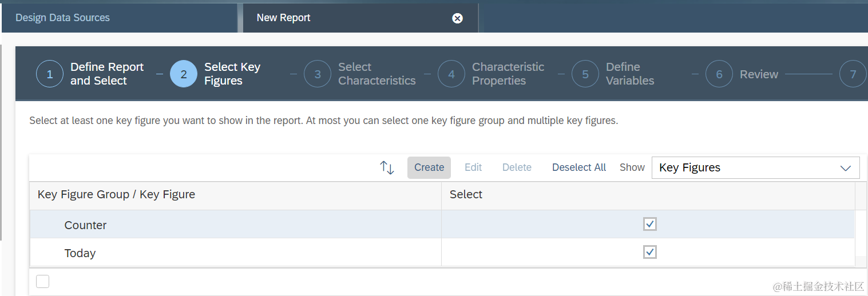Jump to step 3 circle icon
Screen dimensions: 868x296
click(x=318, y=74)
